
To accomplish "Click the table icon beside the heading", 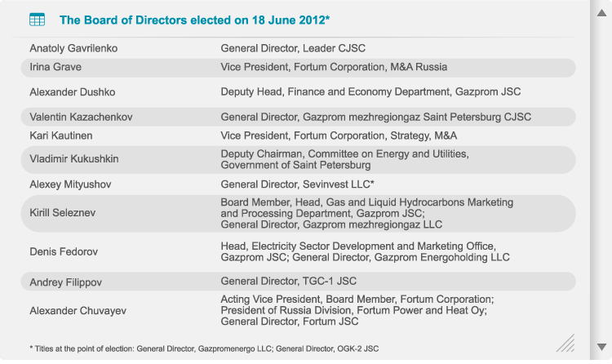I will (37, 20).
